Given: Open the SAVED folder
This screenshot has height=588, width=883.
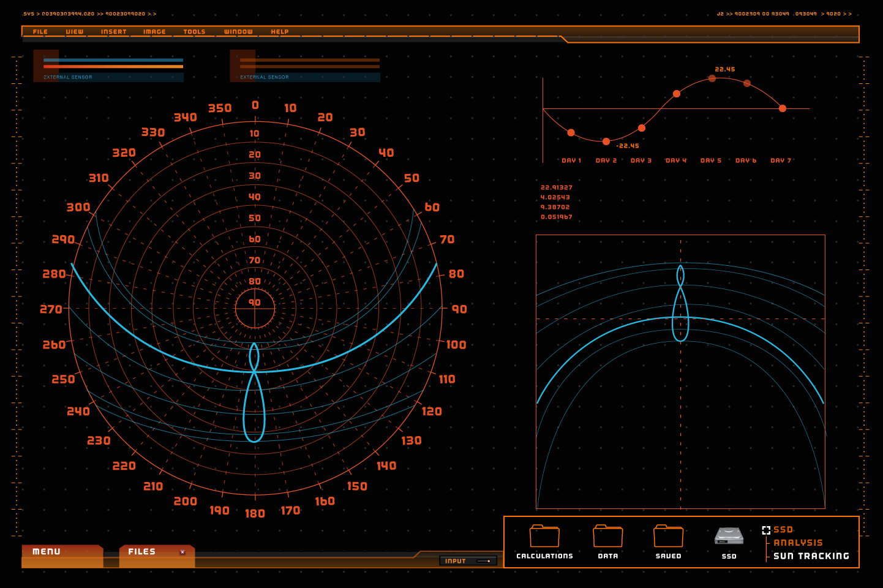Looking at the screenshot, I should 668,537.
